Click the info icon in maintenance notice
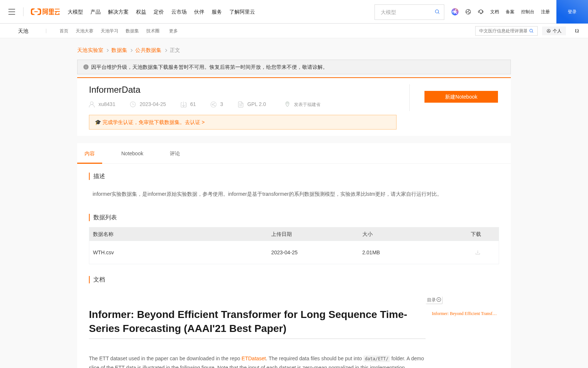 tap(86, 67)
